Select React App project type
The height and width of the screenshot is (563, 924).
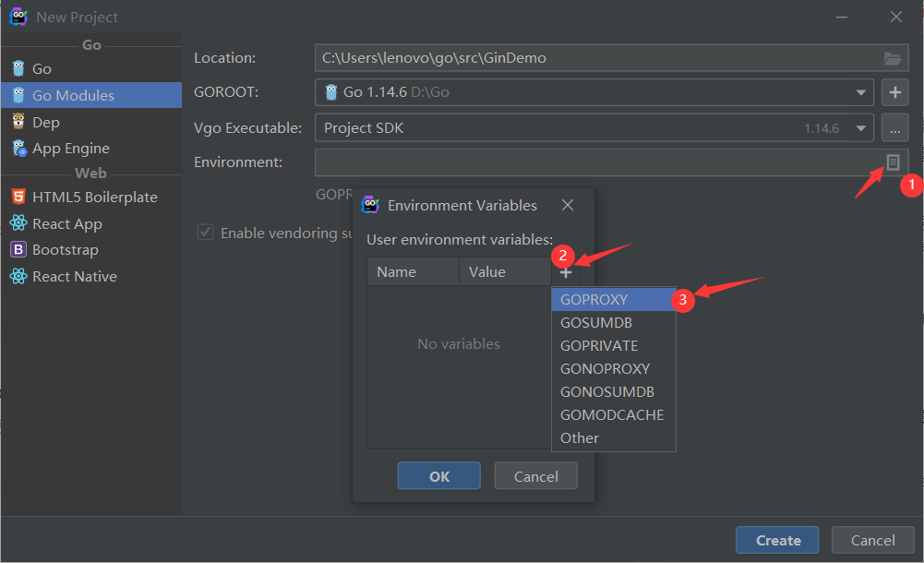91,223
